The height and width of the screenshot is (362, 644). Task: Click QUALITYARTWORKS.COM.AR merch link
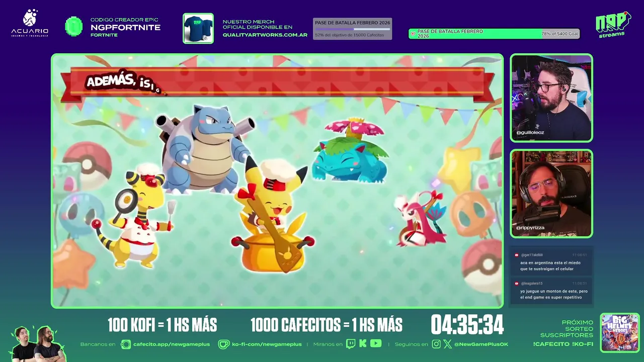[x=265, y=35]
